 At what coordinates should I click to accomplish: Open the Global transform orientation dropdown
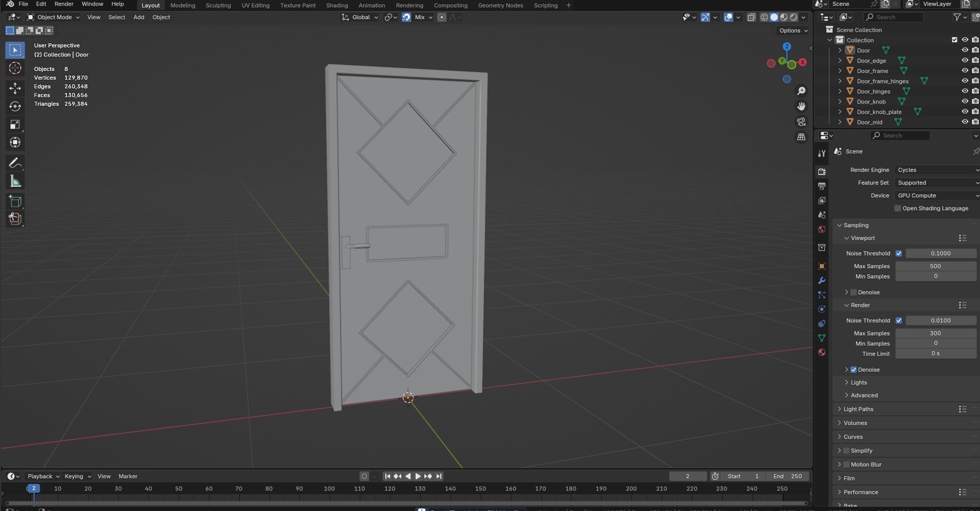tap(360, 17)
